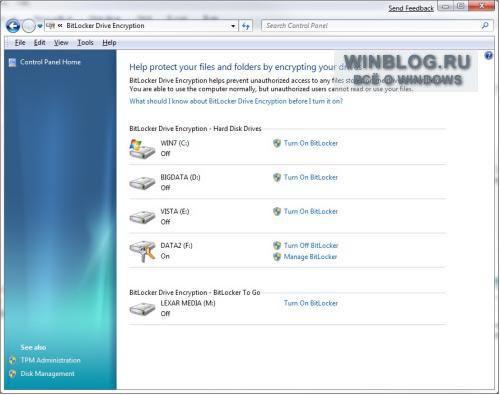Open the Help menu
Viewport: 500px width, 395px height.
(109, 43)
